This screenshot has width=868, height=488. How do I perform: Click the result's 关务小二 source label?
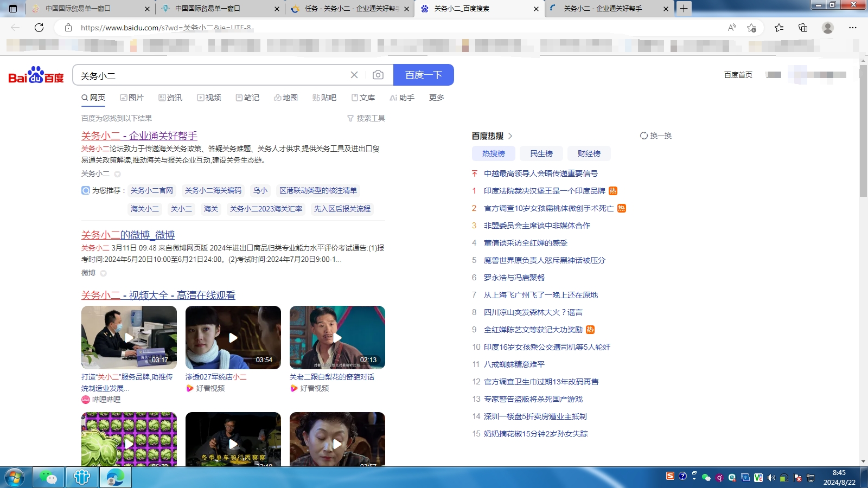[95, 174]
